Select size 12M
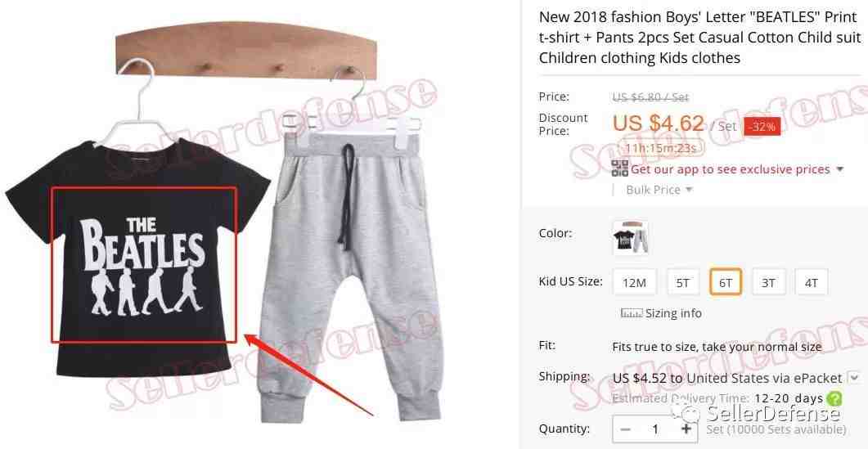 634,283
